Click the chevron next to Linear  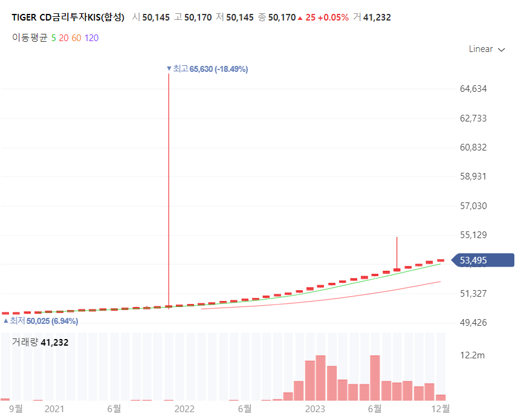pyautogui.click(x=502, y=50)
